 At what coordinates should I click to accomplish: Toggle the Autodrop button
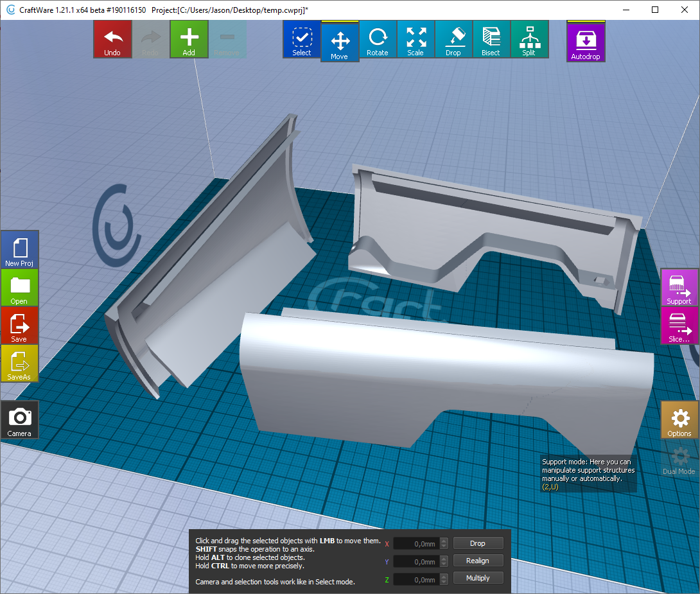(586, 42)
